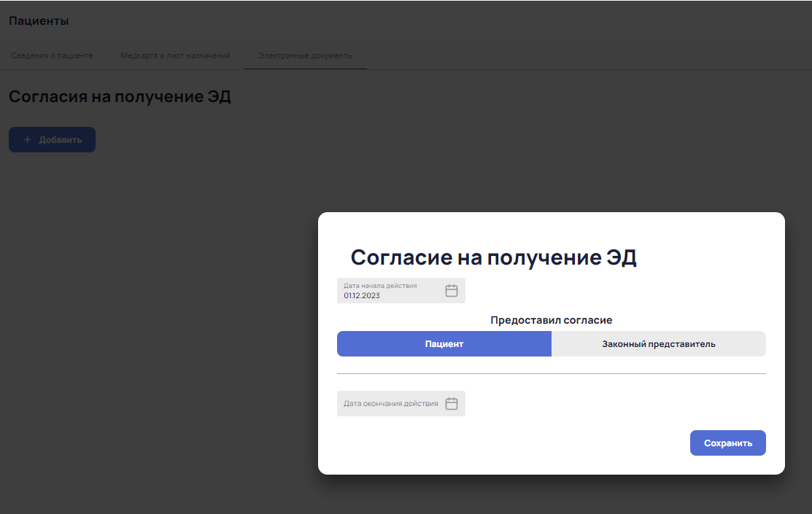Click Дата начала действия input field
812x514 pixels.
401,290
